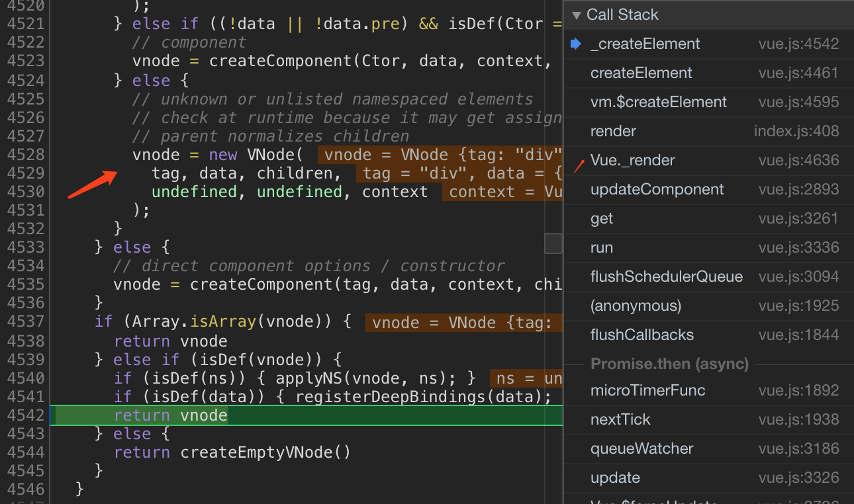This screenshot has width=854, height=504.
Task: Set breakpoint on line number 4523
Action: [25, 61]
